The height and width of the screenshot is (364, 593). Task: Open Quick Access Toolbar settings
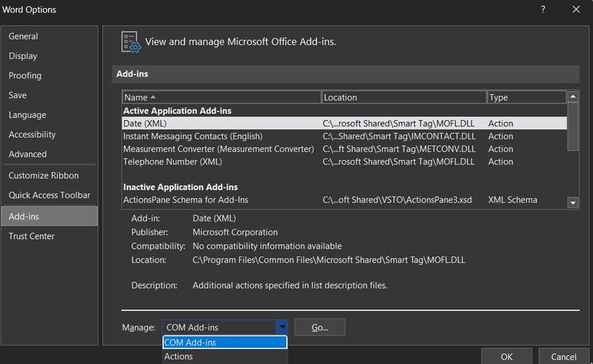(49, 195)
